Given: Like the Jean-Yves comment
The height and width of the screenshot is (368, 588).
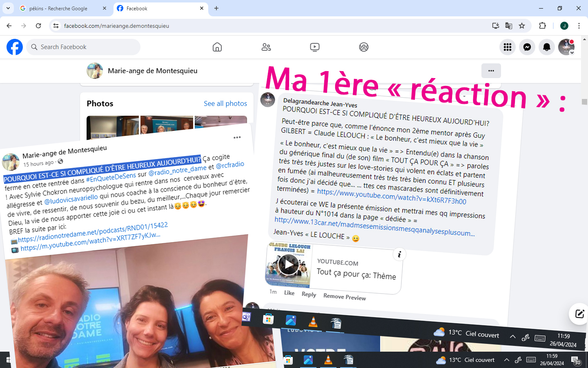Looking at the screenshot, I should (289, 293).
